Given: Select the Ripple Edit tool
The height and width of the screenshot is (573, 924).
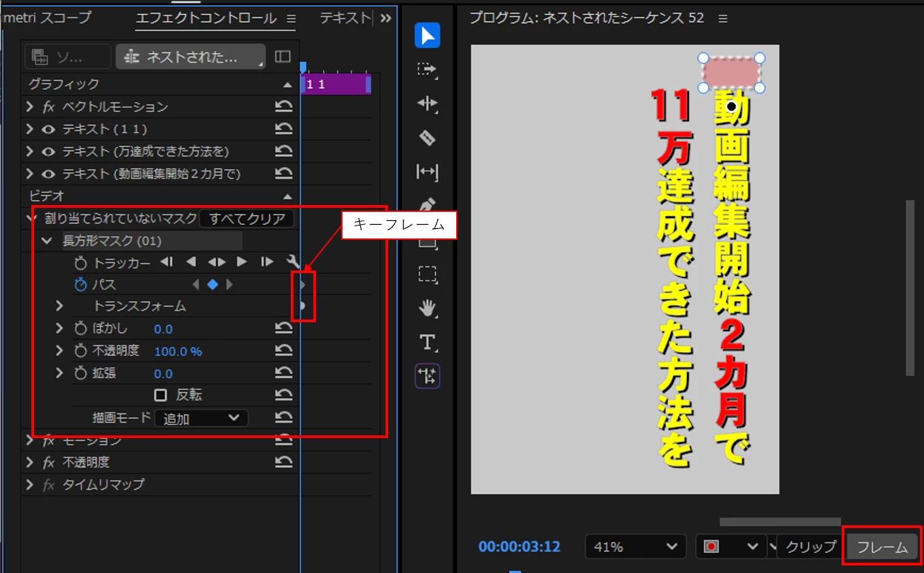Looking at the screenshot, I should 428,104.
